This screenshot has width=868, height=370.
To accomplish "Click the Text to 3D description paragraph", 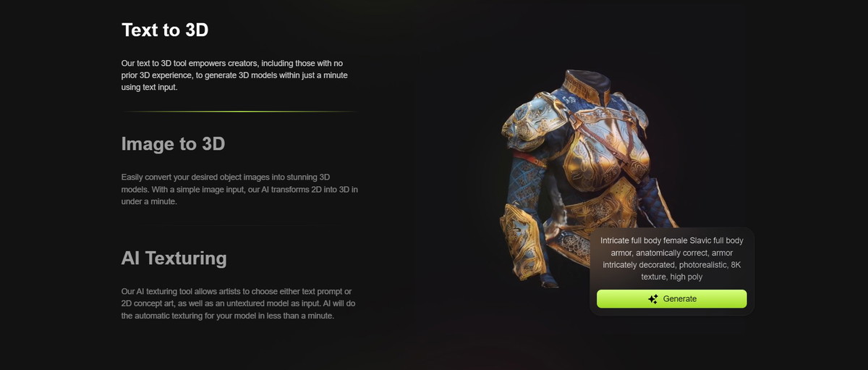I will pos(235,75).
